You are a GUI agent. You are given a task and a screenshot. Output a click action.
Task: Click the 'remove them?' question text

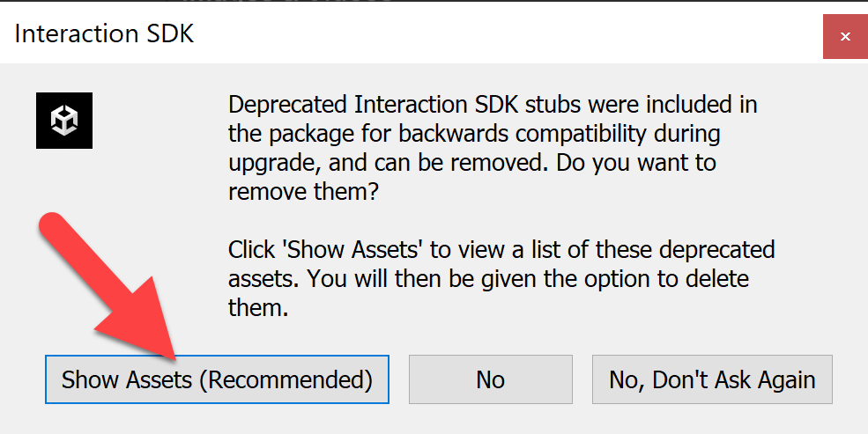[303, 192]
